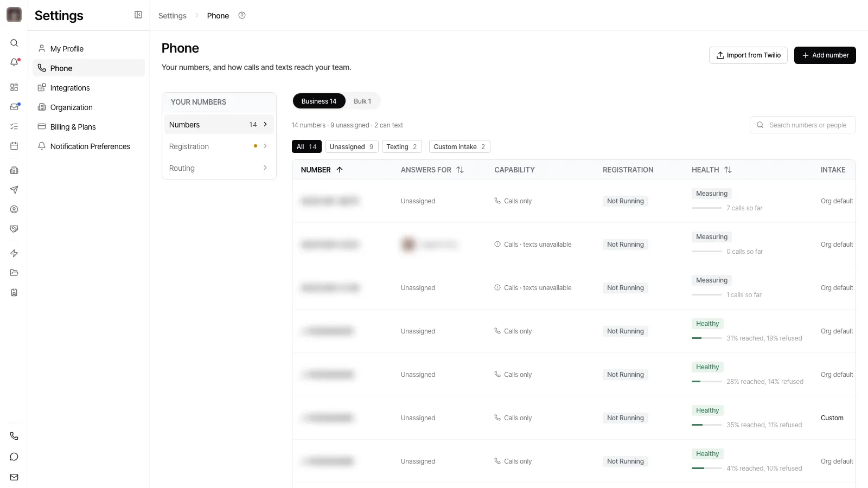Open the folder icon in rail
The width and height of the screenshot is (868, 488).
tap(14, 273)
